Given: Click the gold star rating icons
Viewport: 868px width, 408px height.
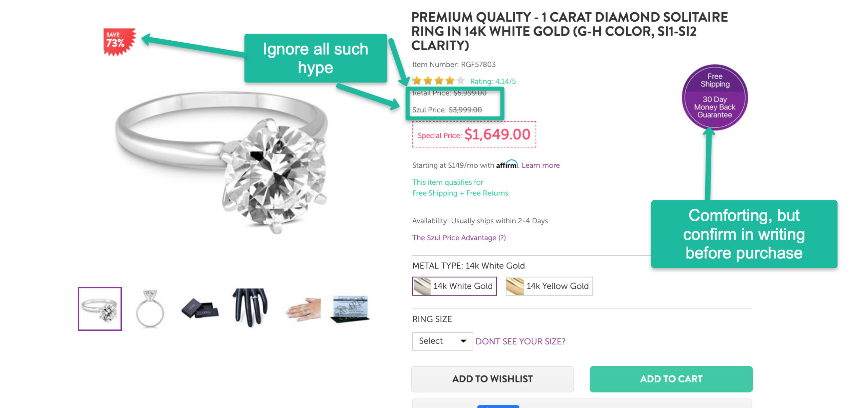Looking at the screenshot, I should click(438, 81).
